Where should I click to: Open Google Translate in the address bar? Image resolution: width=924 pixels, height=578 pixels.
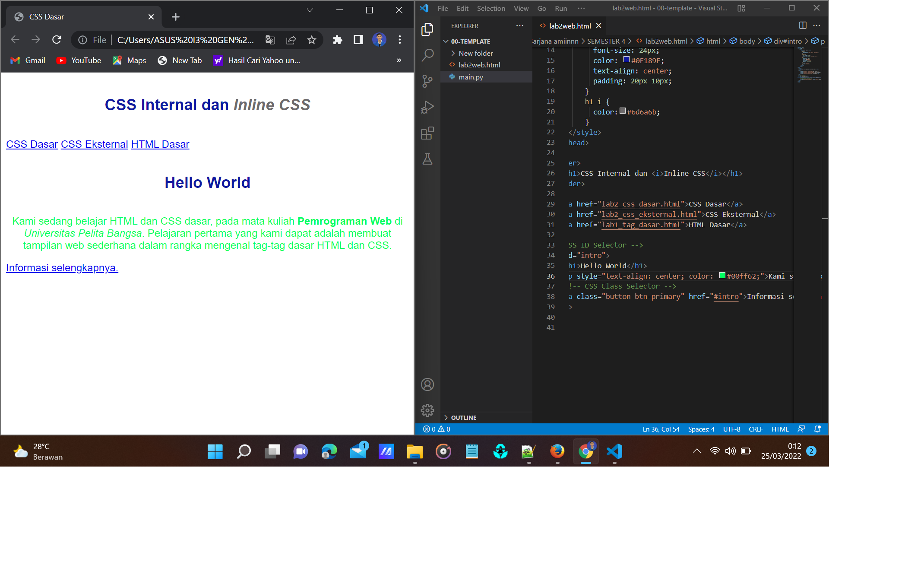270,40
